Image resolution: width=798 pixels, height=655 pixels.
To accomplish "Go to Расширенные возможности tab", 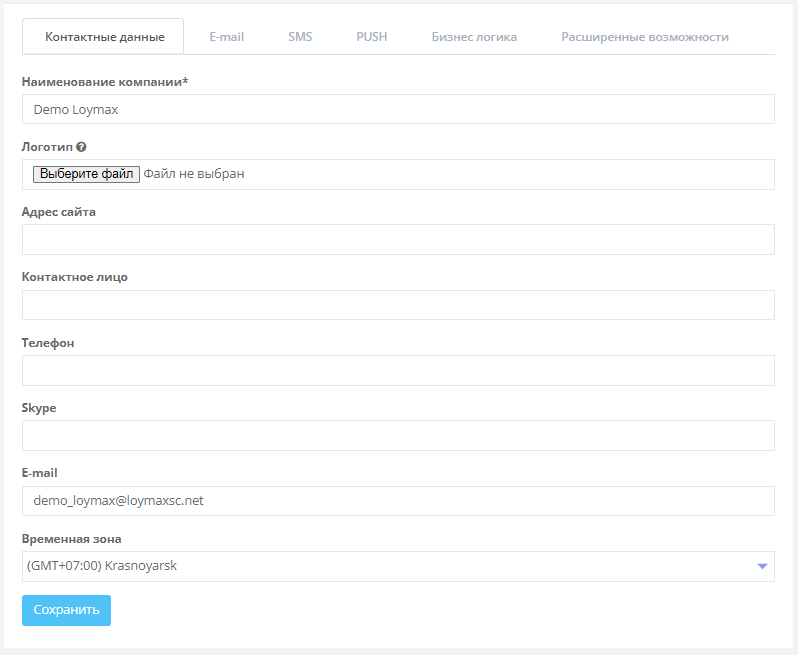I will click(645, 37).
